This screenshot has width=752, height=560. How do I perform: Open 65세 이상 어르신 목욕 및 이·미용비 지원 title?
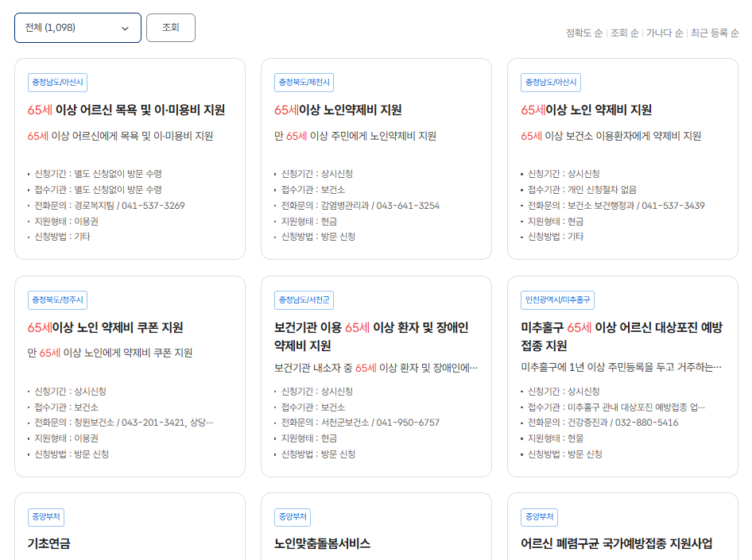tap(126, 110)
